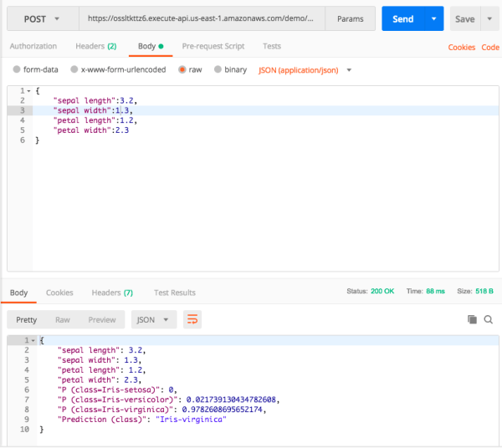The height and width of the screenshot is (448, 502).
Task: Copy response body to clipboard icon
Action: 472,319
